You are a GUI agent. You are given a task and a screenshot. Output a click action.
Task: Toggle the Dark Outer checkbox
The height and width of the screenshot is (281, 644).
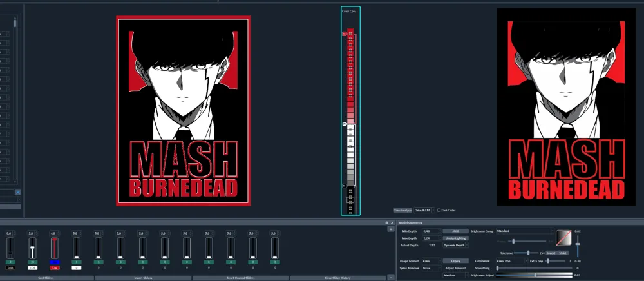pos(439,210)
